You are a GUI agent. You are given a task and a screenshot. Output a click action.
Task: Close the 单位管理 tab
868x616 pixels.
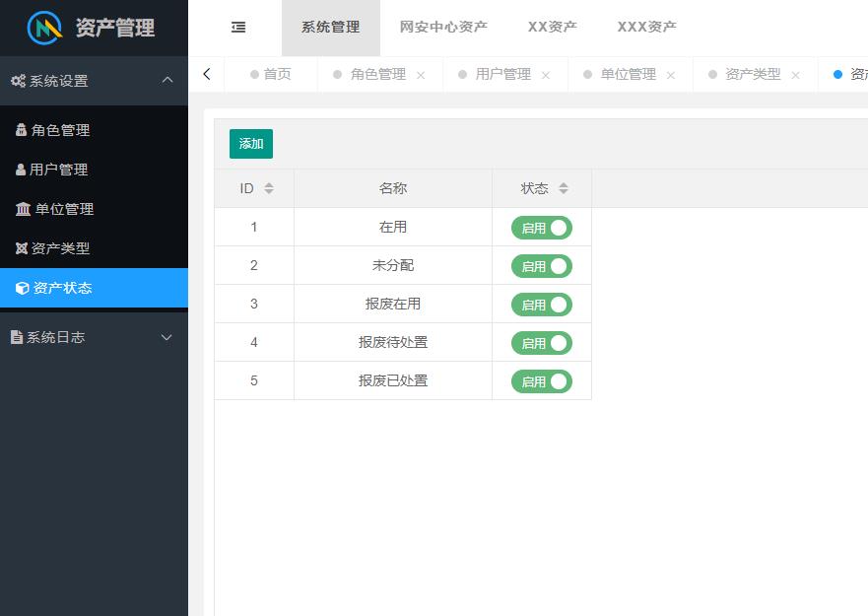(x=671, y=75)
